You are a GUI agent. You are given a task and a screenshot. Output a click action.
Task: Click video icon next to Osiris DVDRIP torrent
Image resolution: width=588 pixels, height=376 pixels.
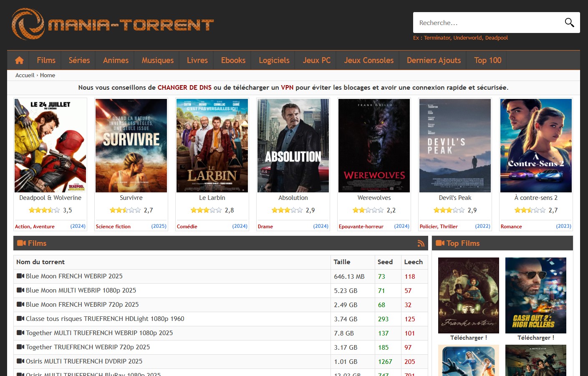pos(20,361)
